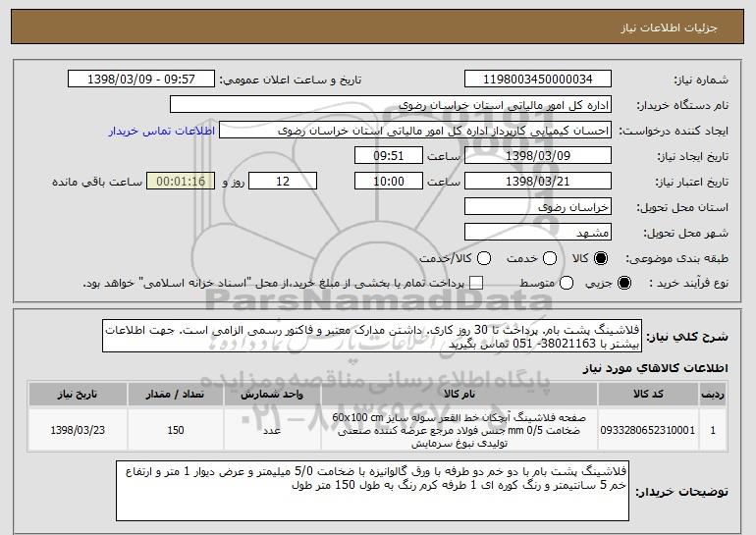Click the remaining days field showing 12
The height and width of the screenshot is (535, 756).
tap(283, 182)
